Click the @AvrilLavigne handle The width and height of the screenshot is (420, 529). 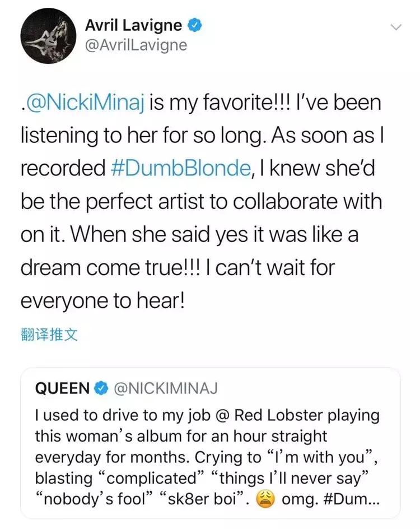[x=136, y=45]
